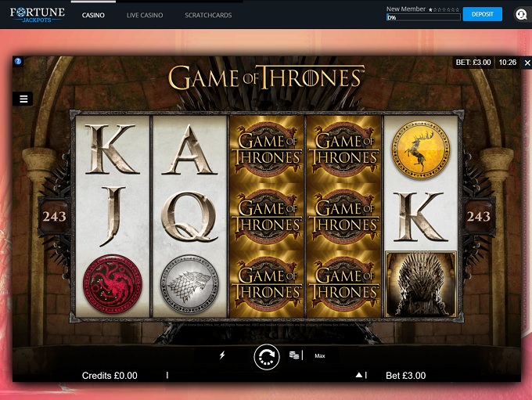Click the Deposit button
Image resolution: width=532 pixels, height=400 pixels.
click(x=482, y=14)
